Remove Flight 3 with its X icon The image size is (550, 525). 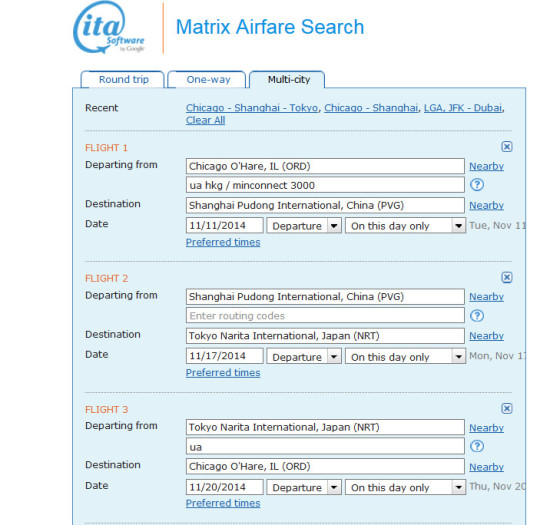[507, 408]
